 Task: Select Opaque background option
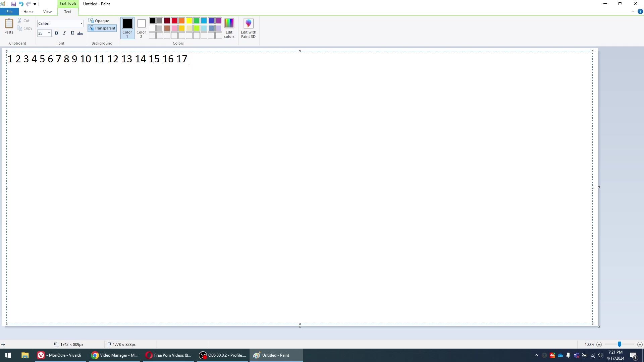99,21
